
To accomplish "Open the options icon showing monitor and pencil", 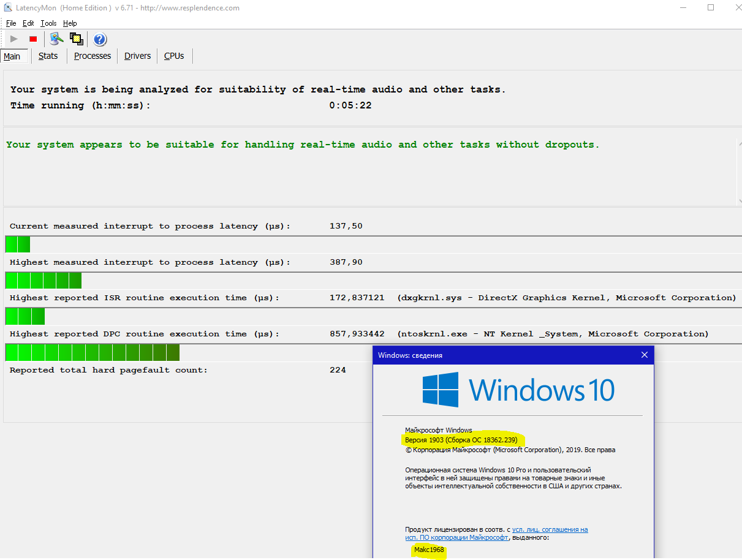I will [57, 39].
